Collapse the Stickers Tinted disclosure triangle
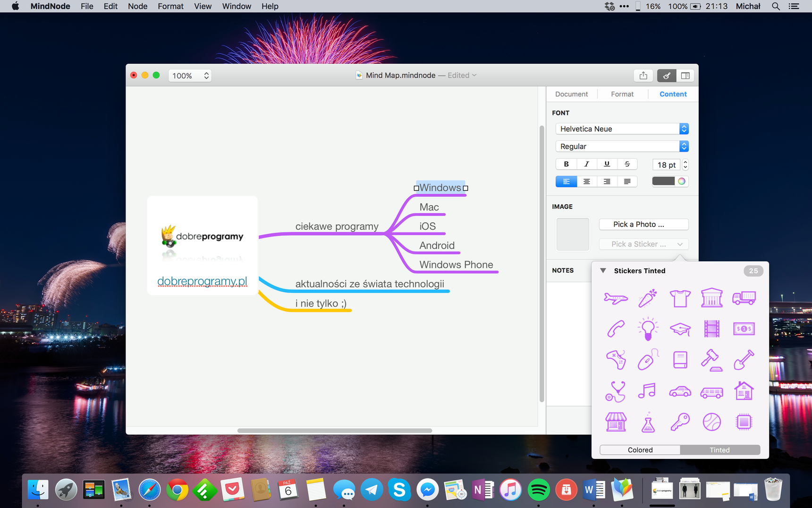Screen dimensions: 812x508 603,271
